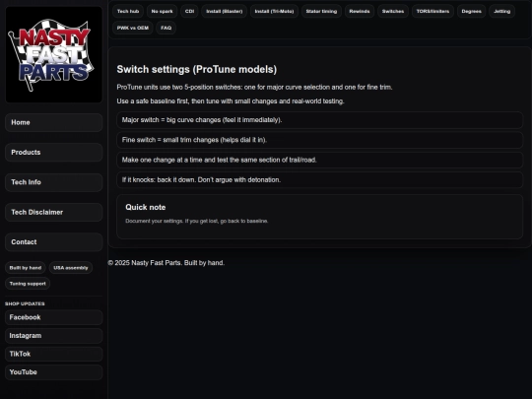The width and height of the screenshot is (532, 399).
Task: Click the 'Switch settings (ProTune models)' heading
Action: pyautogui.click(x=197, y=69)
